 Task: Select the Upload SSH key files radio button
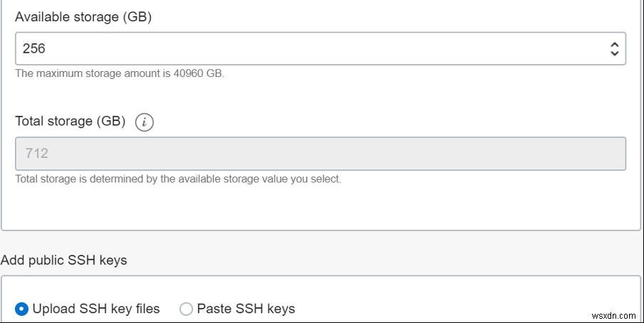[x=22, y=309]
